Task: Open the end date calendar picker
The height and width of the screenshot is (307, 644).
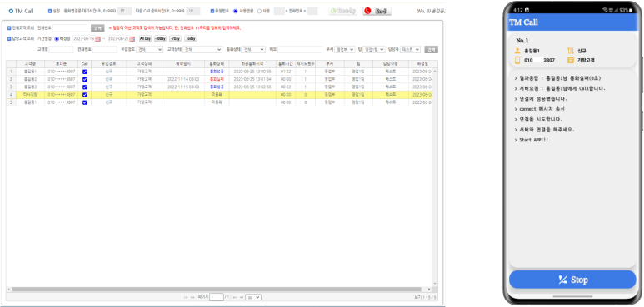Action: 132,39
